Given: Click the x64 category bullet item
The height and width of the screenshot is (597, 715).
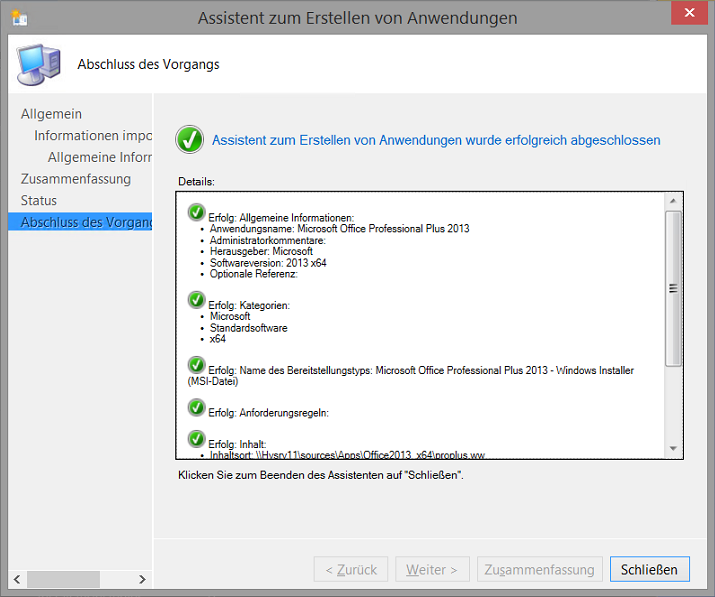Looking at the screenshot, I should coord(218,339).
